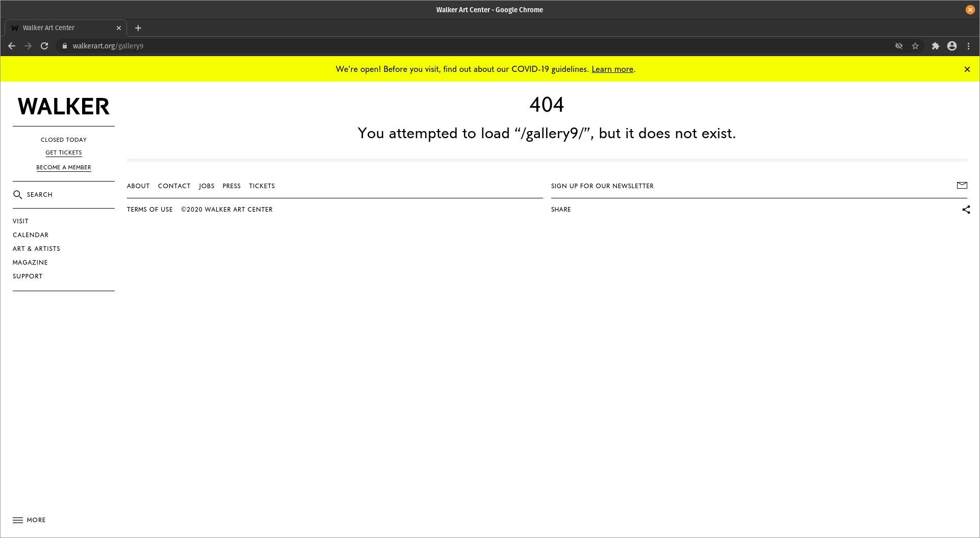980x538 pixels.
Task: Click the ©2020 WALKER ART CENTER text
Action: pyautogui.click(x=227, y=210)
